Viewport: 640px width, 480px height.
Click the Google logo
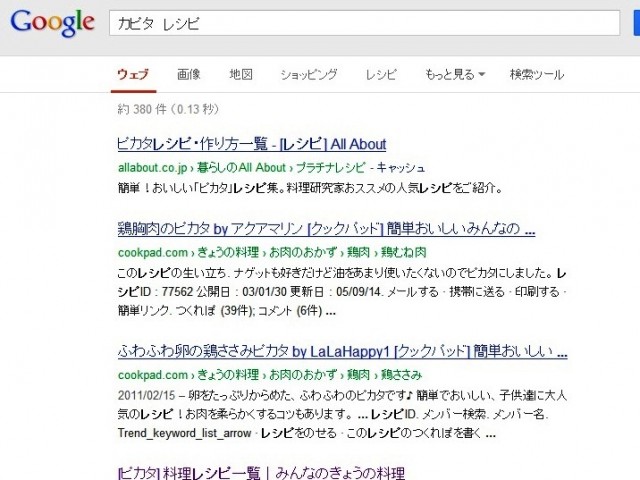pyautogui.click(x=52, y=23)
